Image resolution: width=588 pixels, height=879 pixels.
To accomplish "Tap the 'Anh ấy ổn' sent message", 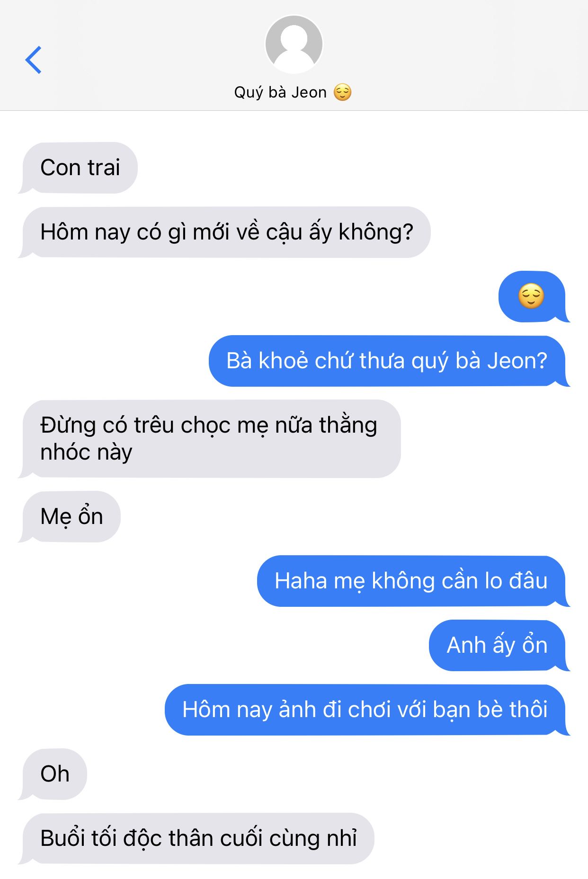I will (x=499, y=646).
